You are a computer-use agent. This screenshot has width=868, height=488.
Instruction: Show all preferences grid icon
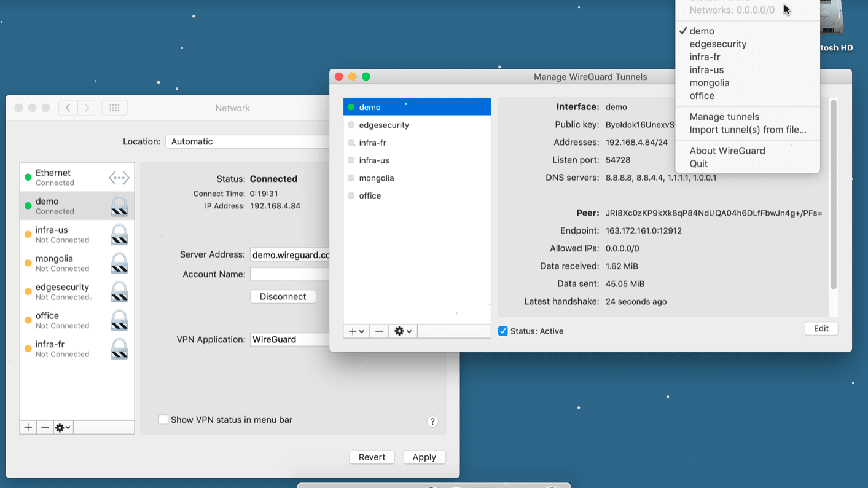(x=114, y=108)
